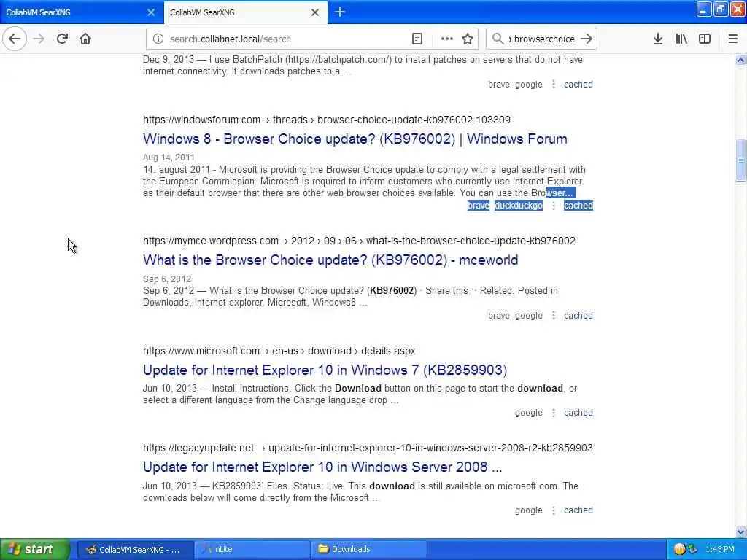Expand options dots for mceworld result
Viewport: 747px width, 560px height.
[554, 316]
